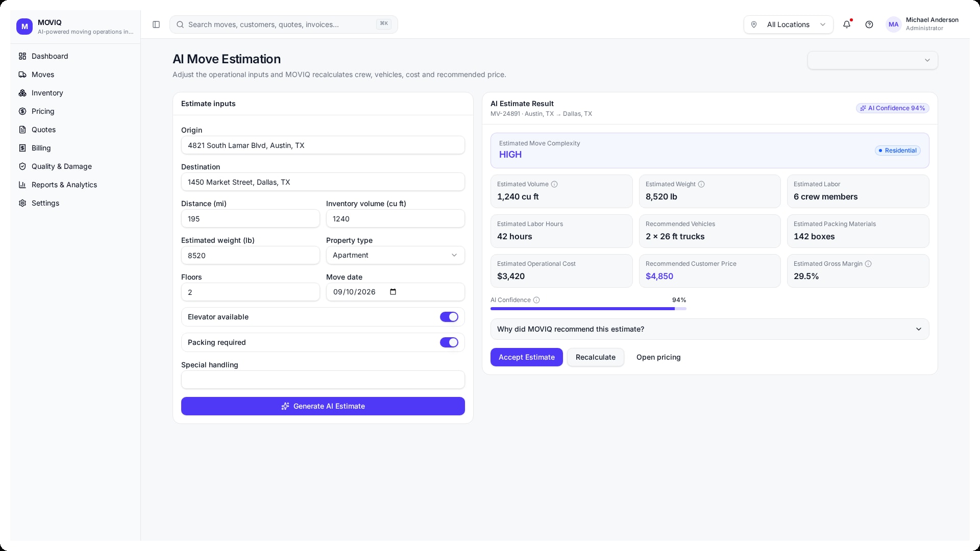Click the Estimated Volume info icon
The width and height of the screenshot is (980, 551).
(554, 184)
